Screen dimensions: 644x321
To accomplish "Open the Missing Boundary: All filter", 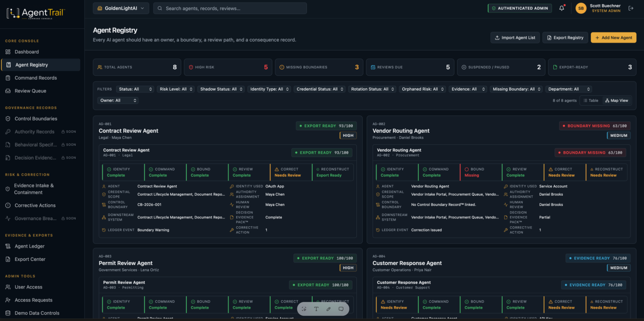I will coord(516,89).
